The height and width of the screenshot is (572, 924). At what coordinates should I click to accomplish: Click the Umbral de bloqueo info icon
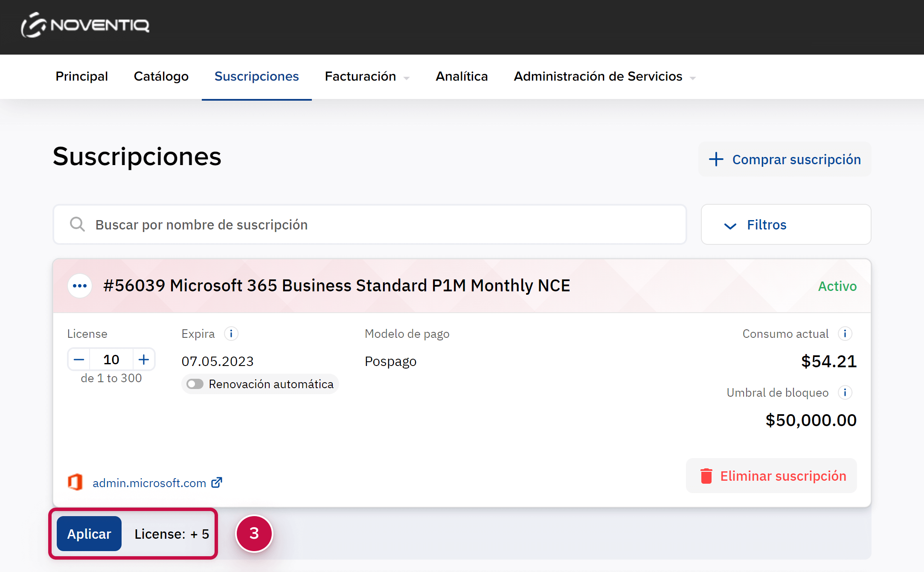[x=845, y=392]
